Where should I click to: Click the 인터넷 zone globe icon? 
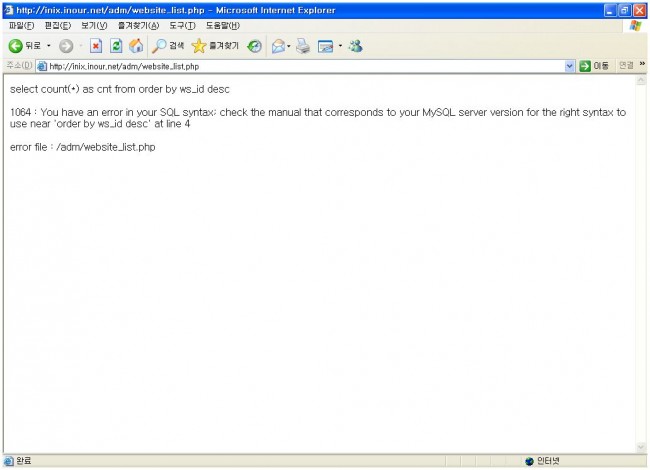point(529,461)
